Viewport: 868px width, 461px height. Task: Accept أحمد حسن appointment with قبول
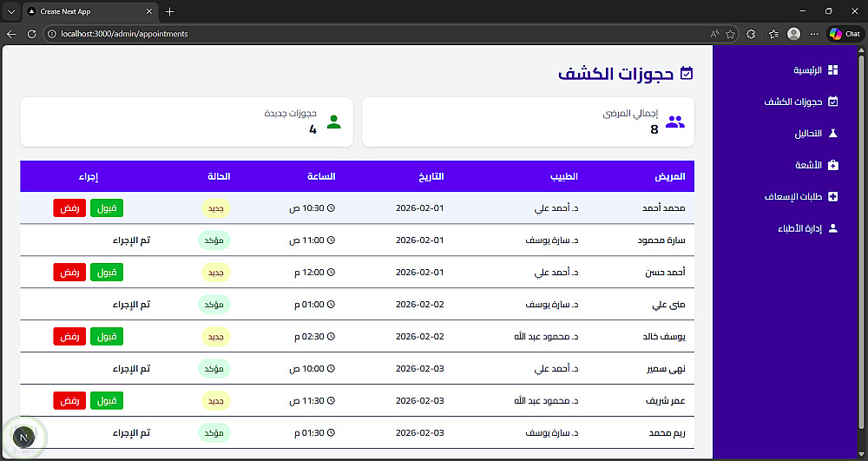(107, 273)
